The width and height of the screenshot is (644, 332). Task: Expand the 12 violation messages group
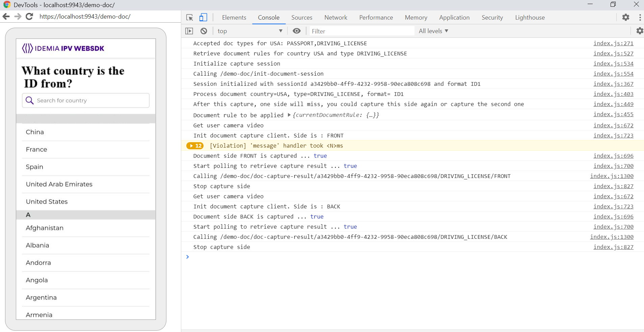coord(195,146)
